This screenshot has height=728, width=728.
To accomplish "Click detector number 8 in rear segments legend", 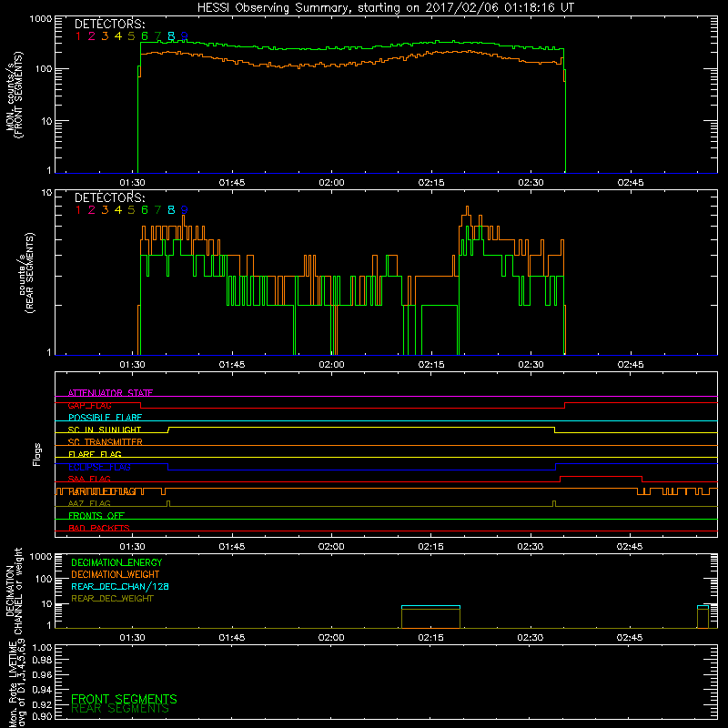I will [x=171, y=210].
